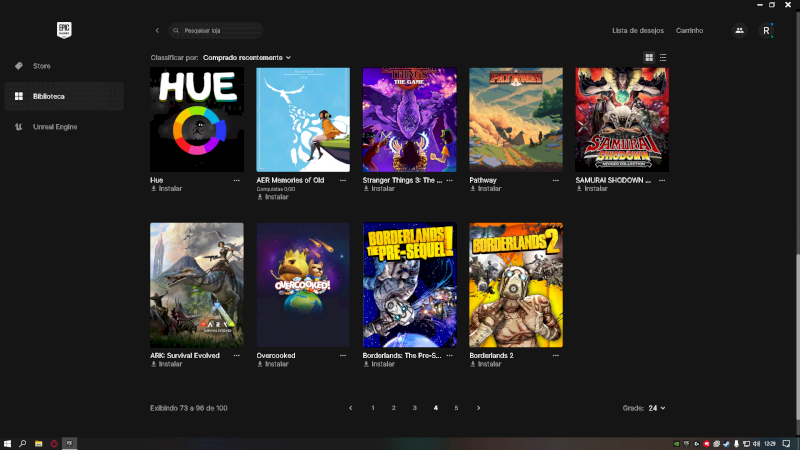Select Unreal Engine in the sidebar

54,127
